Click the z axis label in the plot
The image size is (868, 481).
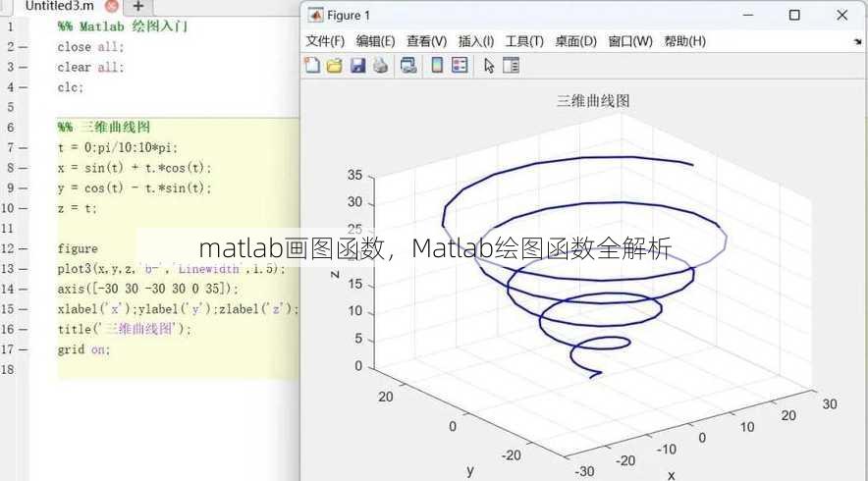[335, 274]
